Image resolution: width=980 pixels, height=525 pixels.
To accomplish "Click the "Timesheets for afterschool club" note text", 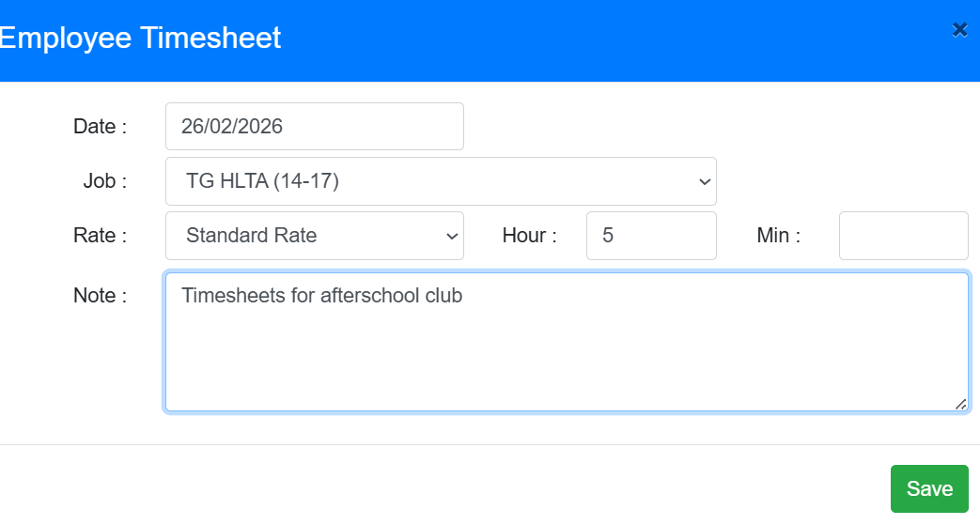I will (x=321, y=296).
